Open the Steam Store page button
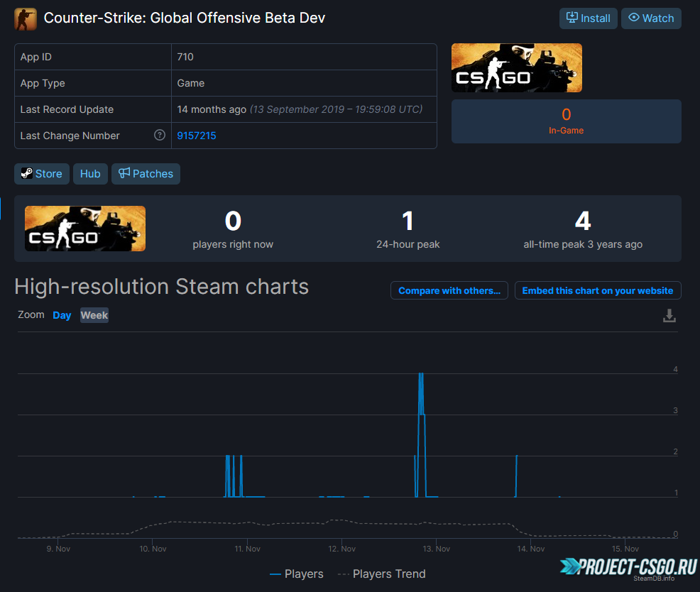 click(42, 174)
